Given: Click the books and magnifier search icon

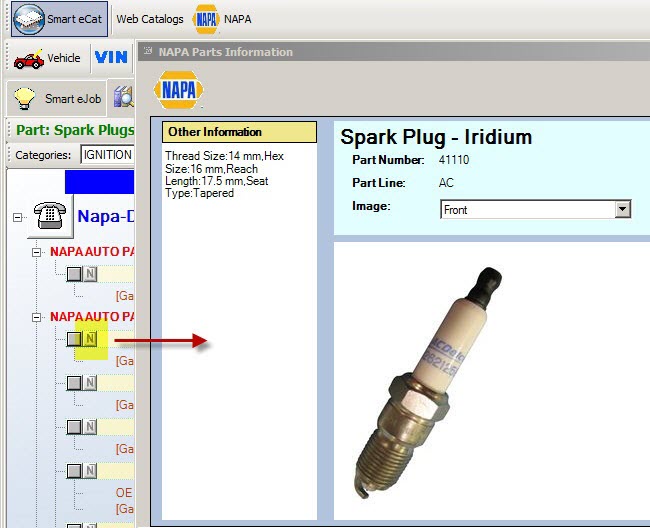Looking at the screenshot, I should pyautogui.click(x=124, y=98).
